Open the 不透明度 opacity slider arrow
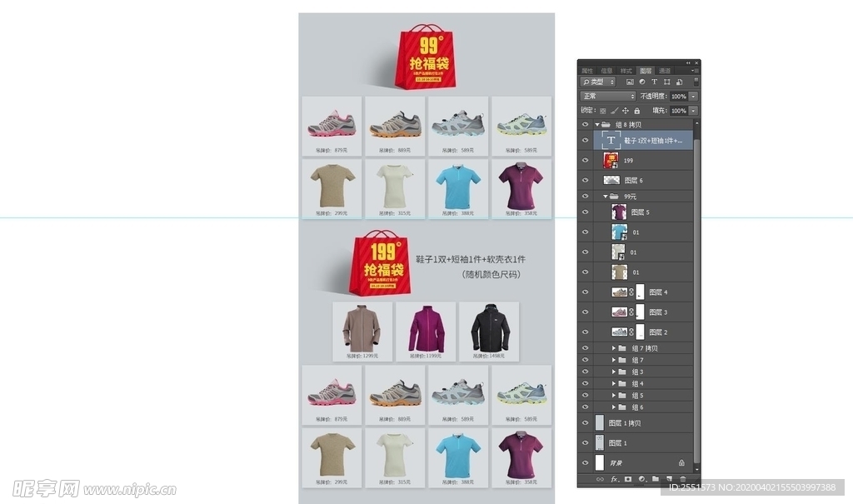The height and width of the screenshot is (504, 853). [693, 97]
